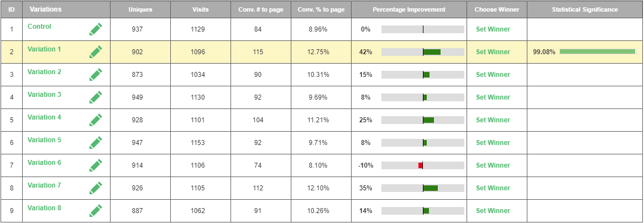Click the pencil icon beside Variation 4
Screen dimensions: 644x223
pyautogui.click(x=96, y=120)
